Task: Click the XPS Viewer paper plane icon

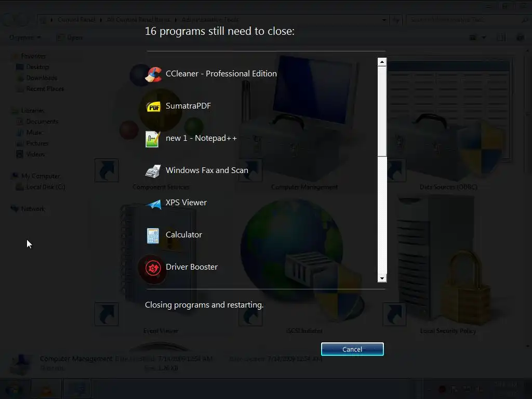Action: [153, 204]
